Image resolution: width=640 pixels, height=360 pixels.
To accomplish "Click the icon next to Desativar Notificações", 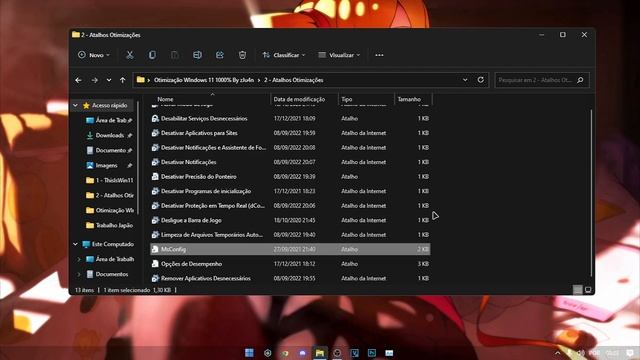I will coord(155,162).
